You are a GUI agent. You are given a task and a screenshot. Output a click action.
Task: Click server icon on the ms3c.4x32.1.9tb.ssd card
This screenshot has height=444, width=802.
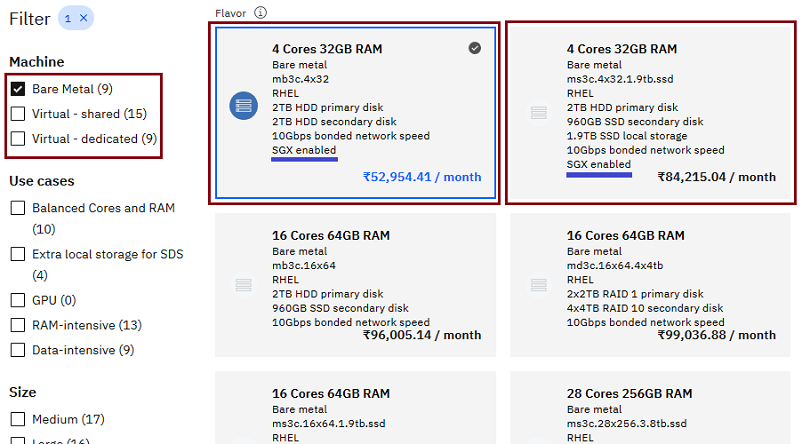[539, 113]
